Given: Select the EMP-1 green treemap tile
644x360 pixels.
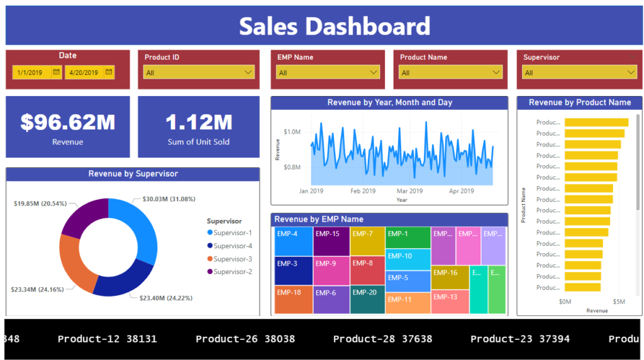Looking at the screenshot, I should tap(407, 237).
